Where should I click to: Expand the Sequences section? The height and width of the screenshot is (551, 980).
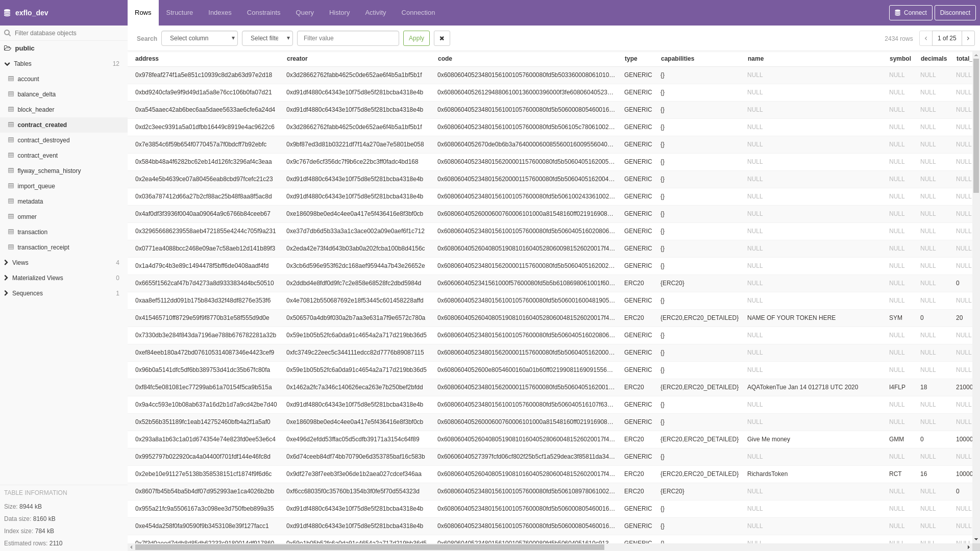tap(6, 293)
